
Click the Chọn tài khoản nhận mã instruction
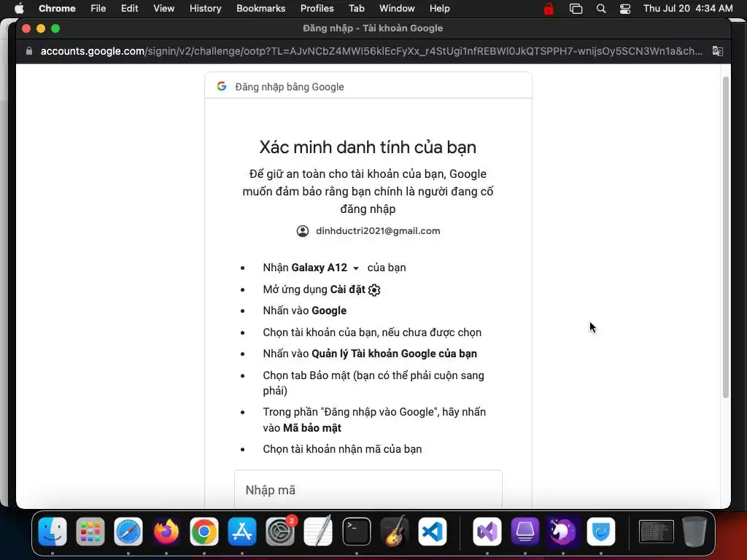click(342, 449)
